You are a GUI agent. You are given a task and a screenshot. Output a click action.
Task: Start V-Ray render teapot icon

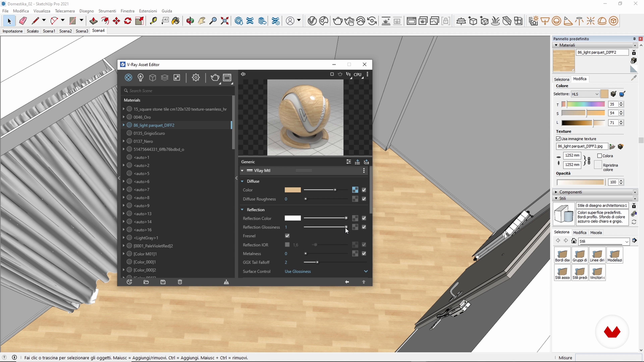[338, 21]
